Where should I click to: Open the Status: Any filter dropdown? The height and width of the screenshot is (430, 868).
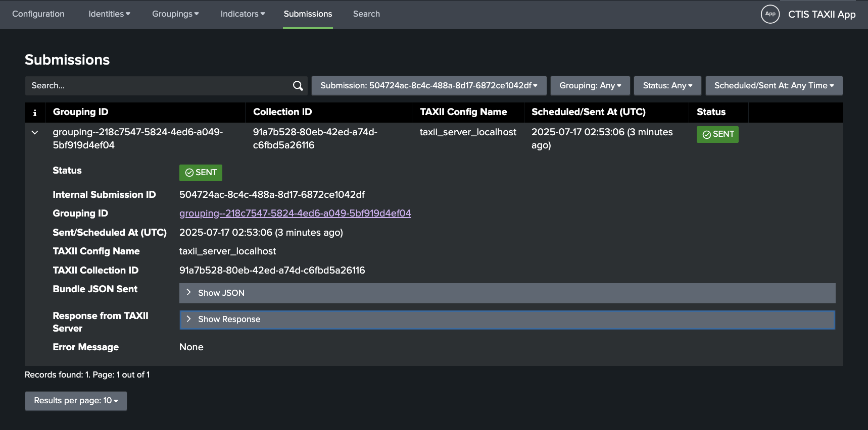click(x=667, y=86)
